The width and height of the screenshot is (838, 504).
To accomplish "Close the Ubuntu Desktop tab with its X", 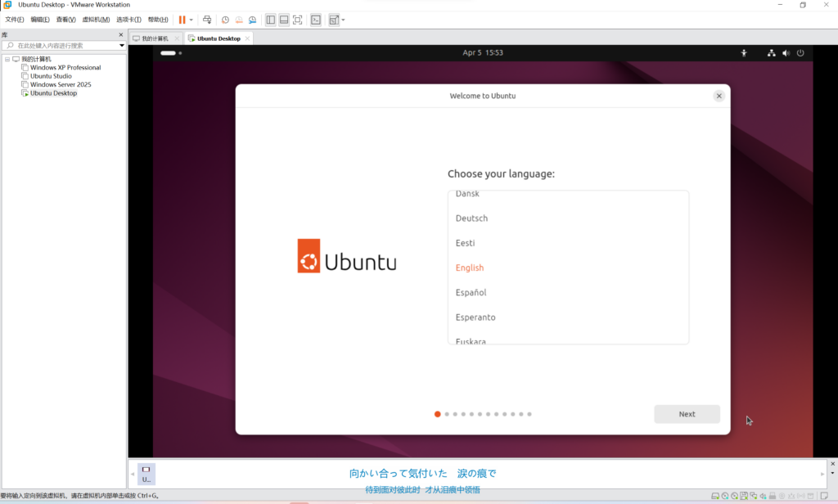I will coord(247,38).
